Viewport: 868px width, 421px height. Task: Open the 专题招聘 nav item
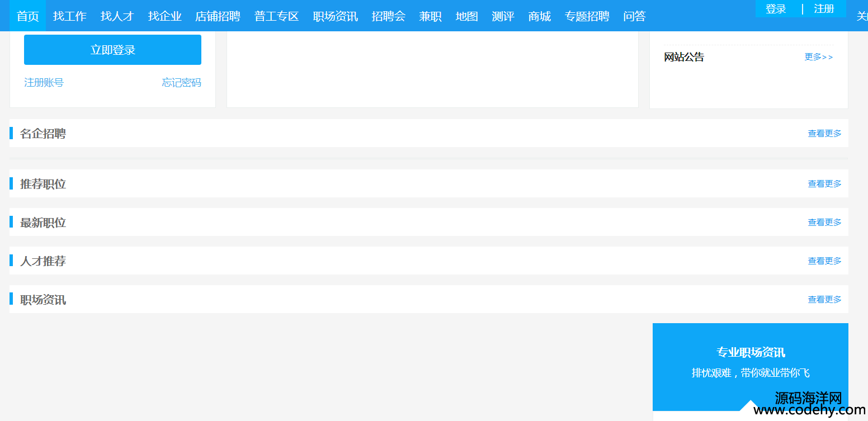pos(587,16)
